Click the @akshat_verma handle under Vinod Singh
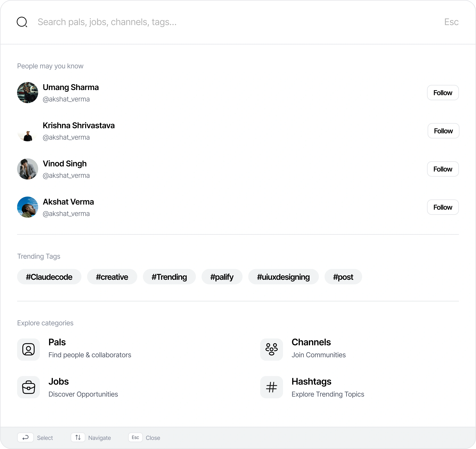 [66, 176]
